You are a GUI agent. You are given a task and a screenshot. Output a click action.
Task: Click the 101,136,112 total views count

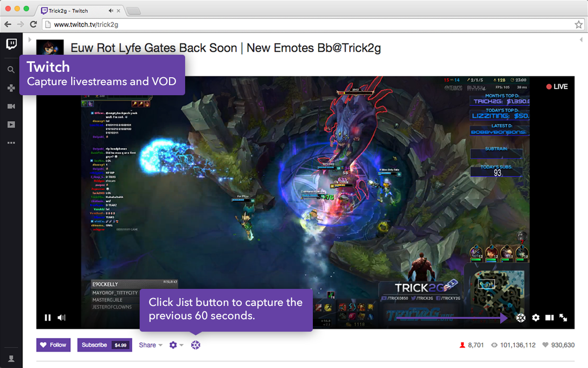point(513,345)
